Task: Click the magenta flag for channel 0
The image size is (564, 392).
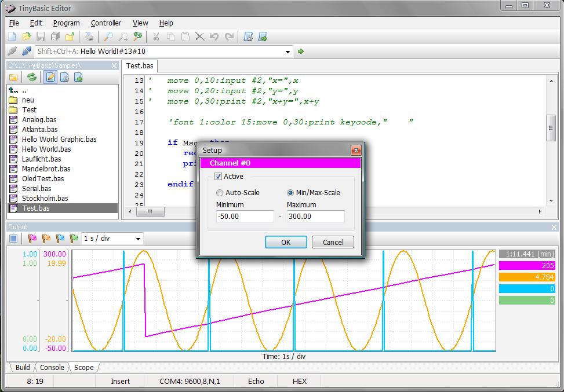Action: click(x=32, y=239)
